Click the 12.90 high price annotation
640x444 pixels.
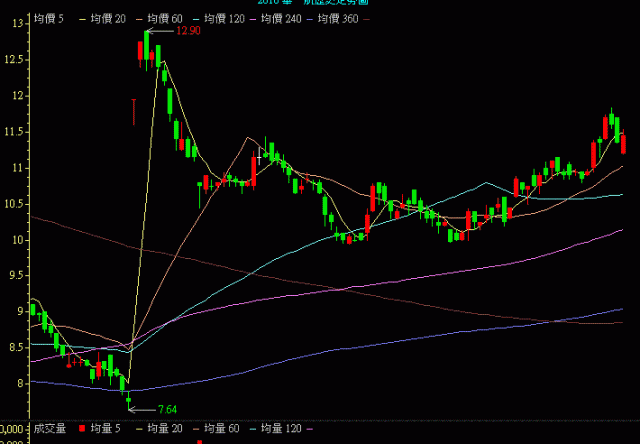click(188, 31)
